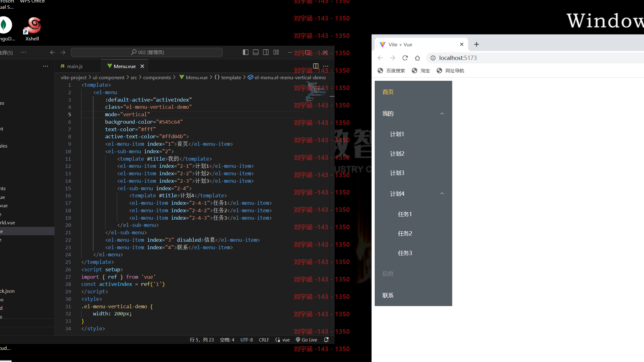644x362 pixels.
Task: Select components in the breadcrumb
Action: click(157, 77)
